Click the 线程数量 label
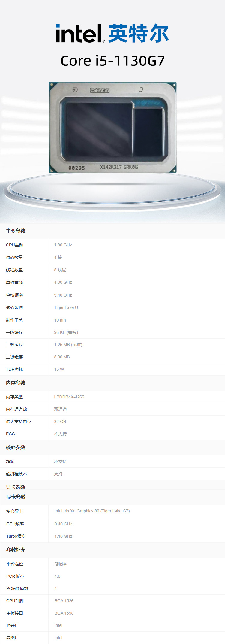Viewport: 225px width, 644px height. (x=14, y=270)
